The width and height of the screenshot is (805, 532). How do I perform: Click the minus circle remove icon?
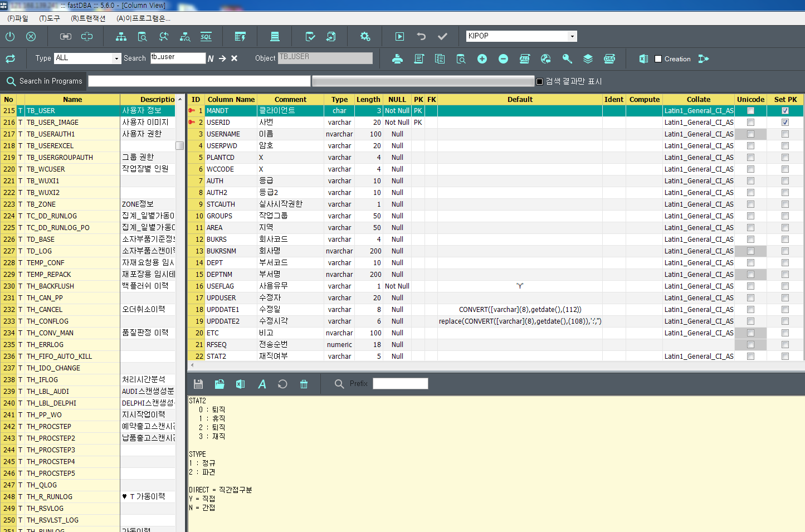[503, 58]
